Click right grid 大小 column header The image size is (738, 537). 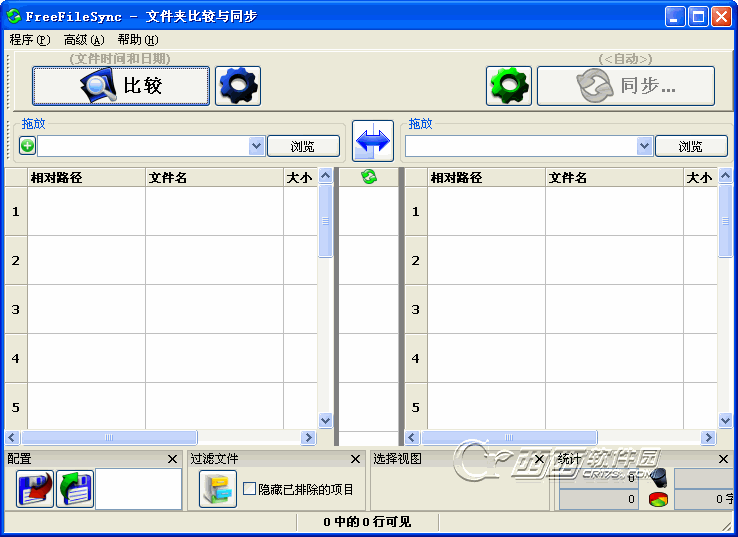(700, 177)
